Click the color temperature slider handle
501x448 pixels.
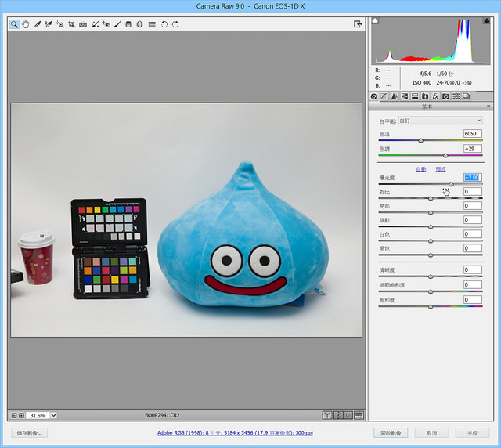[420, 140]
